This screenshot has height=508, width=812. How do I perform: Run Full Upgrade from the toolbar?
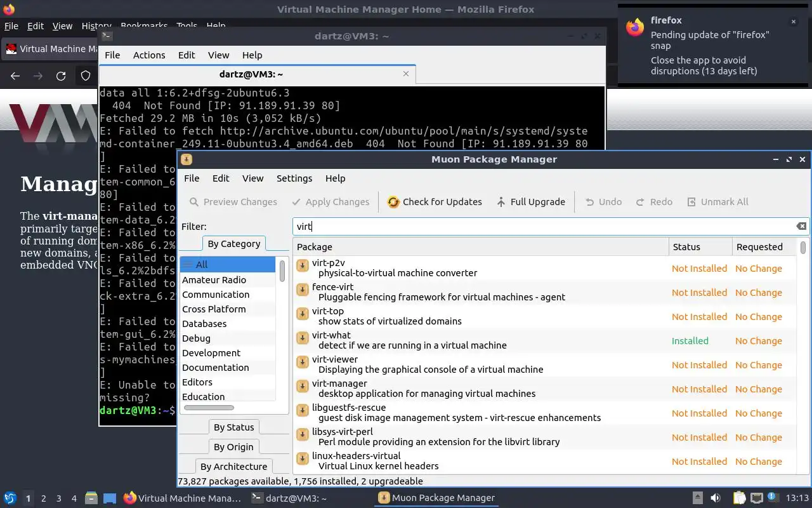coord(530,202)
